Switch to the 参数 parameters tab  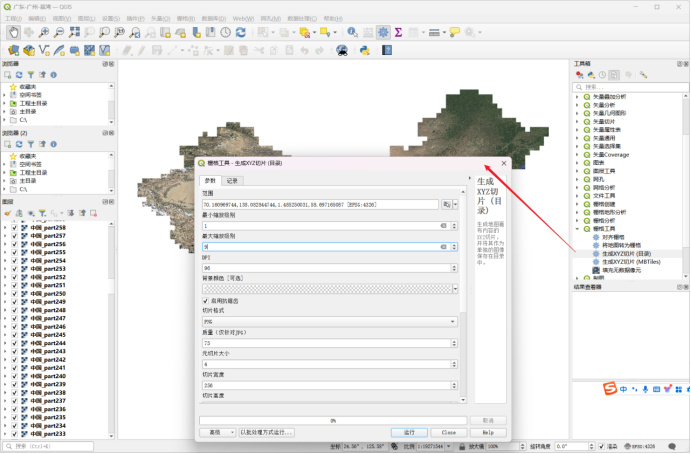(x=210, y=181)
